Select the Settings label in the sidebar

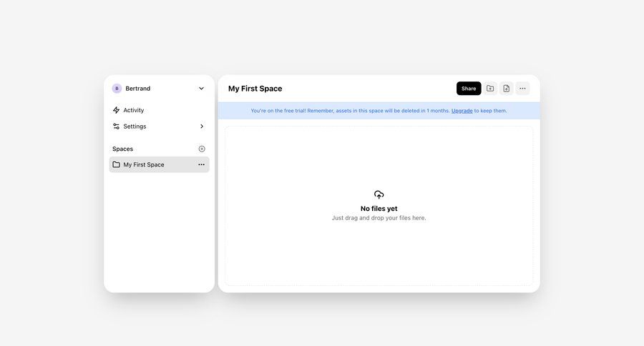(x=135, y=127)
